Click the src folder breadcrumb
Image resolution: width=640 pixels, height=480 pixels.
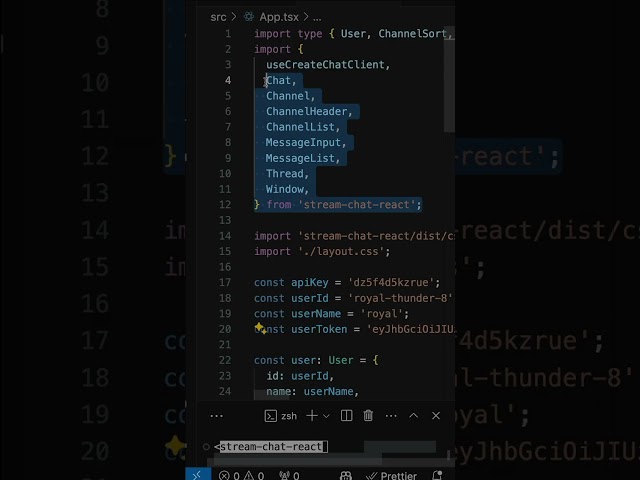[x=218, y=17]
